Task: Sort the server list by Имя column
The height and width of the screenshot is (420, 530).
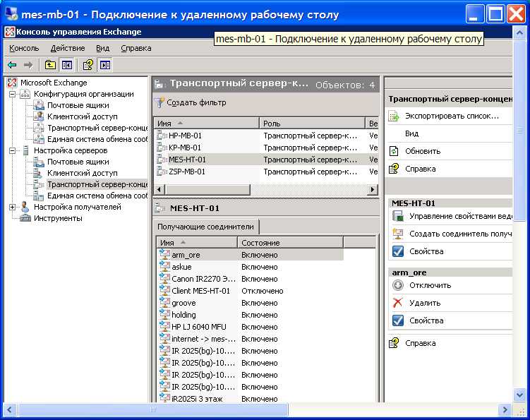Action: click(207, 124)
